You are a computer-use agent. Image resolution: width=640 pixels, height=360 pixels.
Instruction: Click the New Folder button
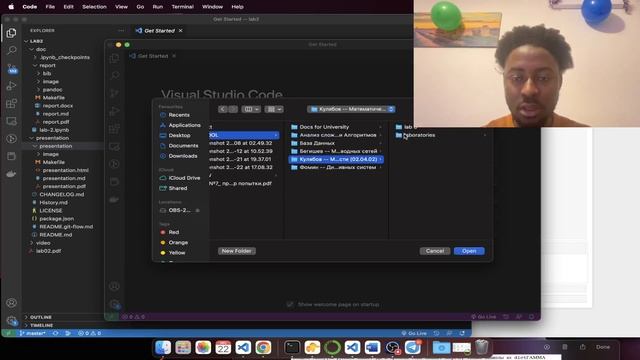[x=237, y=251]
